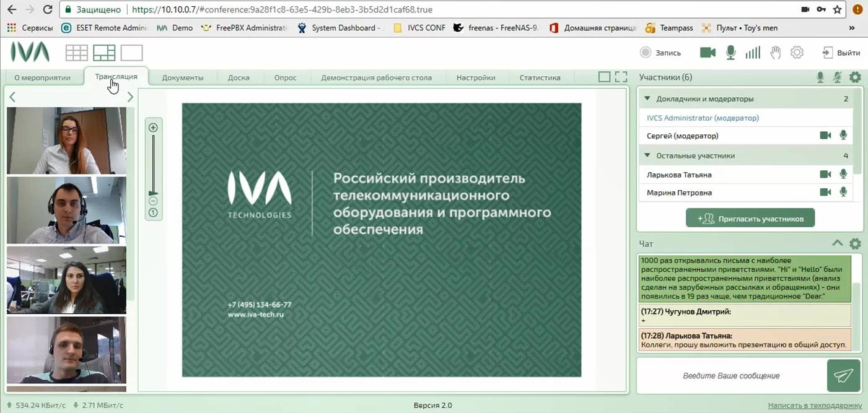Select the woman with glasses video thumbnail

66,141
